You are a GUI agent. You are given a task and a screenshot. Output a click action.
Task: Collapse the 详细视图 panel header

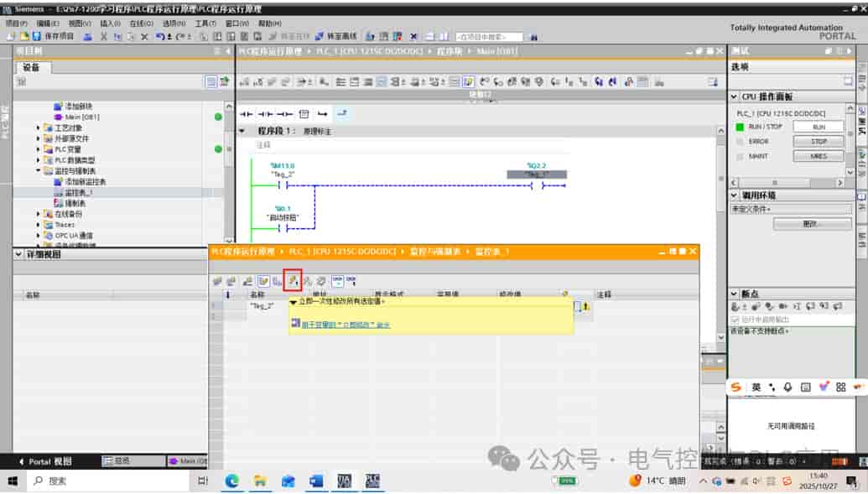tap(18, 254)
